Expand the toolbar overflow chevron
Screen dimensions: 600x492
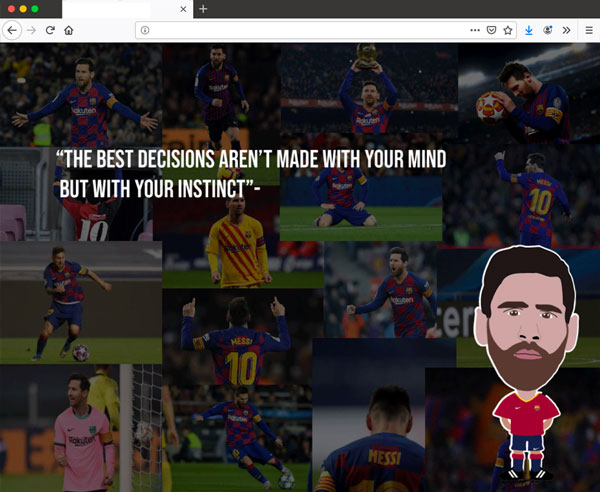[567, 30]
